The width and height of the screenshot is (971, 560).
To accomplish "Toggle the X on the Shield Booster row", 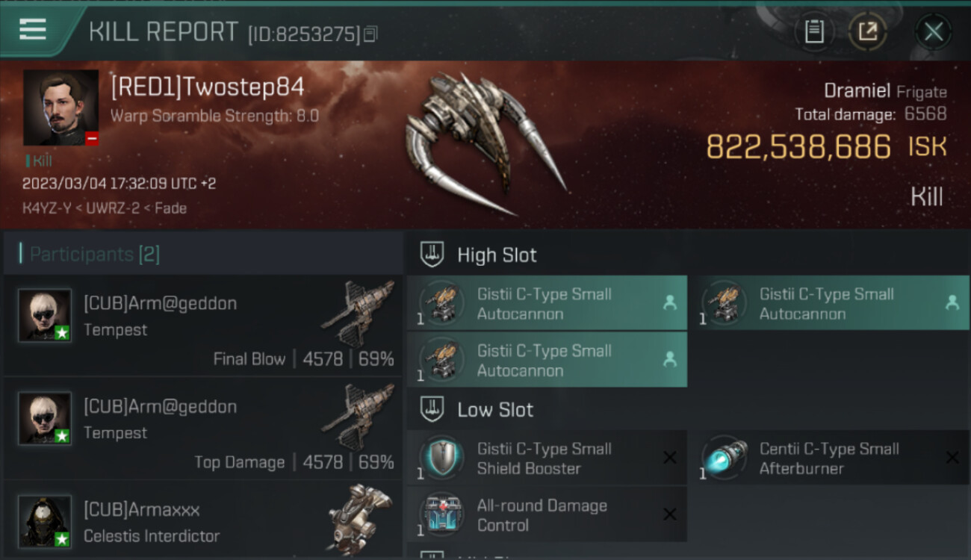I will tap(670, 458).
